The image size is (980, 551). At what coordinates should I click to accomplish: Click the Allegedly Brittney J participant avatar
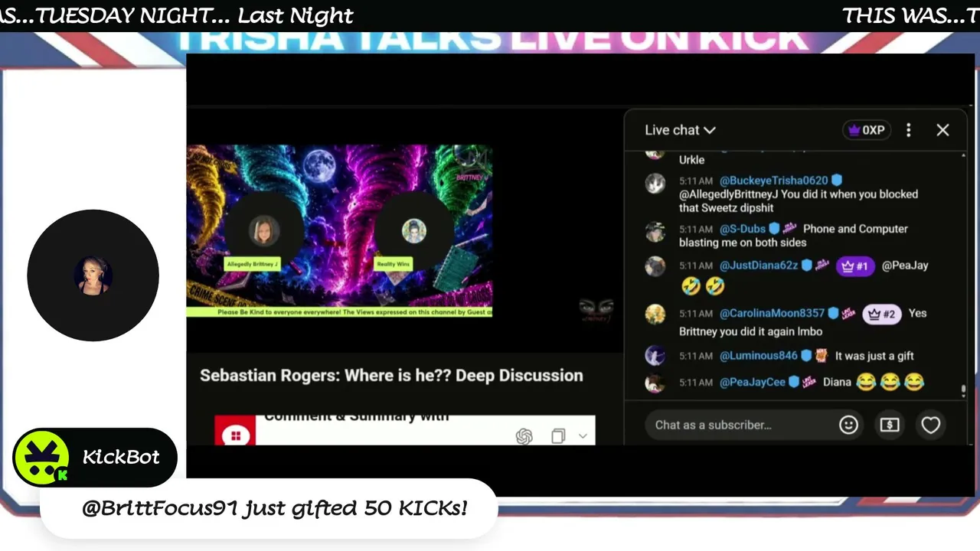[263, 230]
